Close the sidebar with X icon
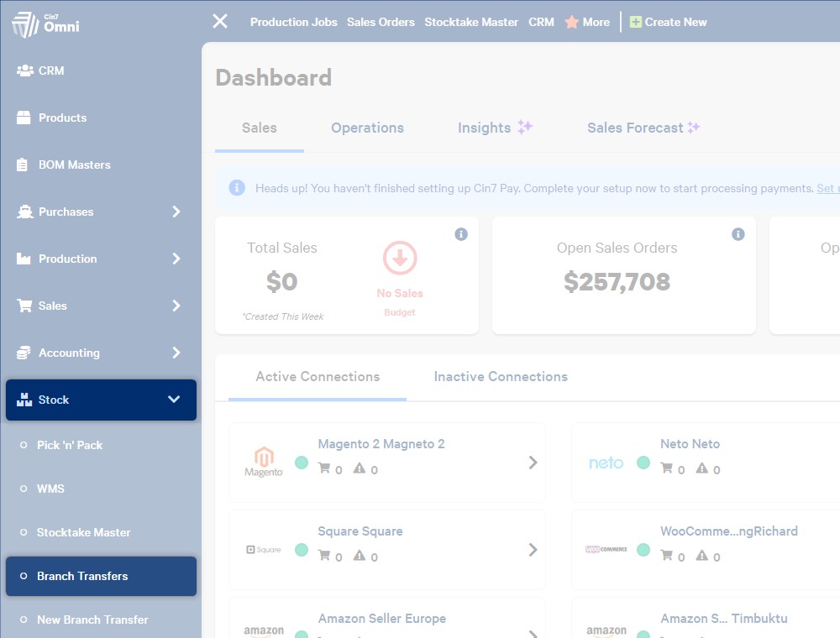Screen dimensions: 840x638 [x=219, y=22]
